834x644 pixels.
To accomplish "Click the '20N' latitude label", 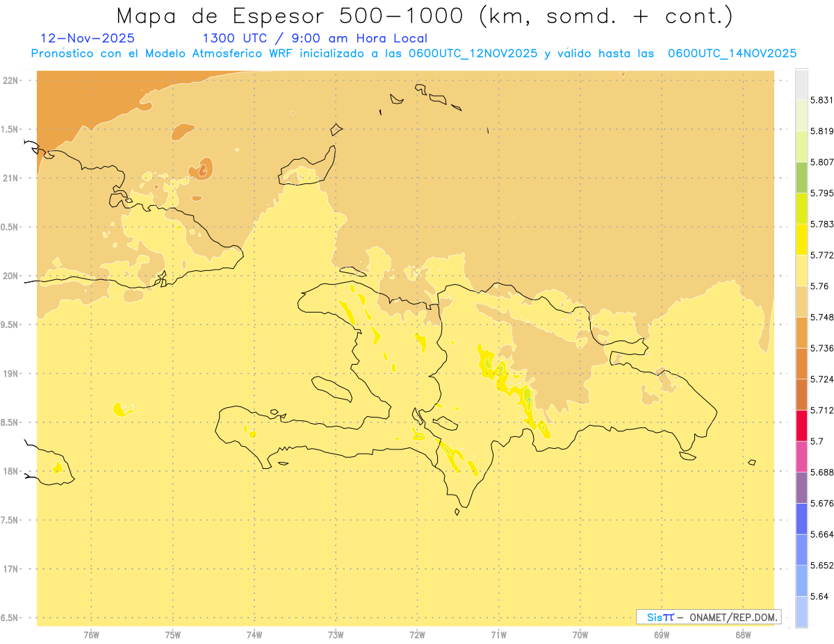I will coord(10,276).
